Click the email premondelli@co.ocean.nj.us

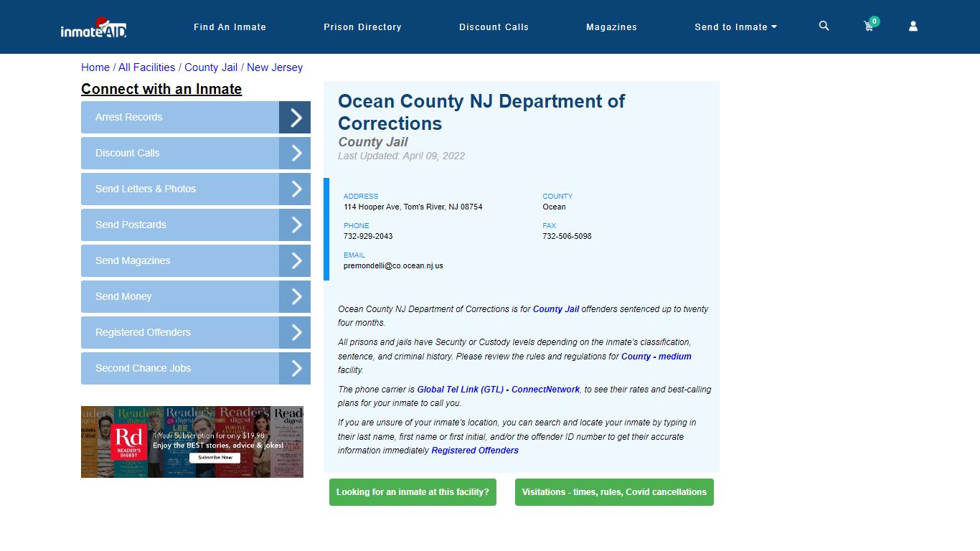(393, 265)
